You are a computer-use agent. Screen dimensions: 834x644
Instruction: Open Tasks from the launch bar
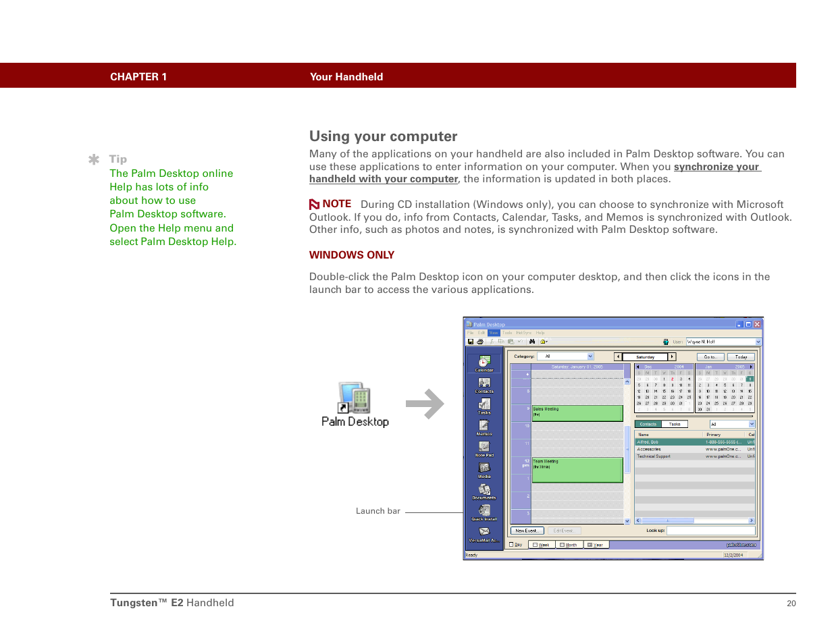click(484, 405)
